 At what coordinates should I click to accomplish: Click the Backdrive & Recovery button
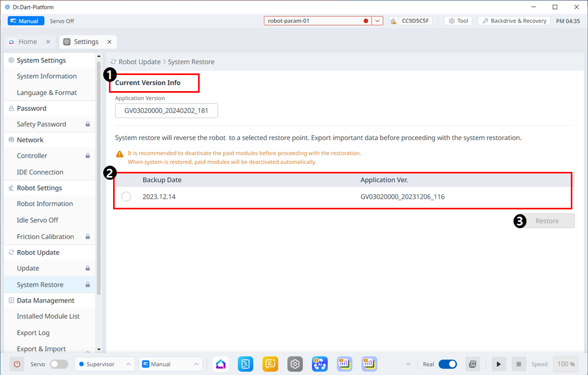click(514, 21)
